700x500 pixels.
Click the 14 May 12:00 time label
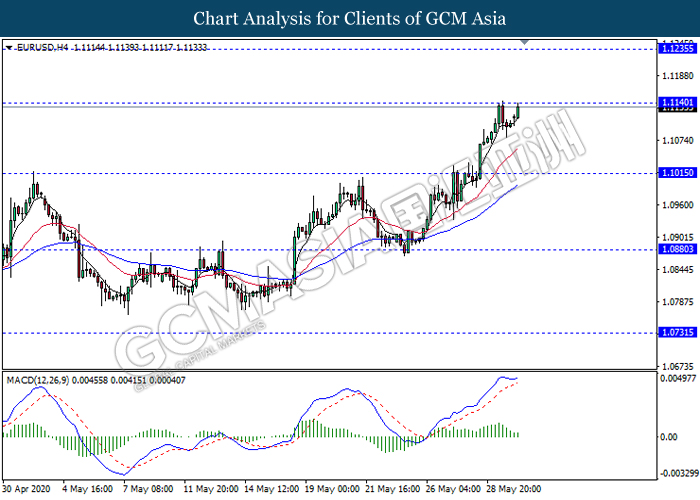tap(272, 489)
